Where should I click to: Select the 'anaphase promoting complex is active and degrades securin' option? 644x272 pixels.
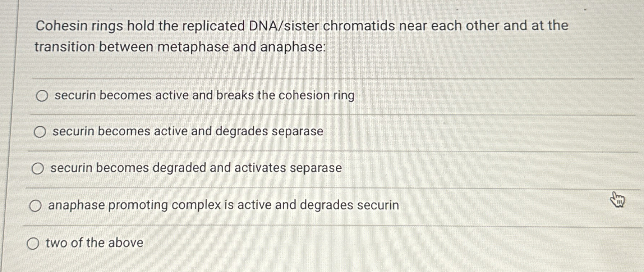tap(35, 205)
